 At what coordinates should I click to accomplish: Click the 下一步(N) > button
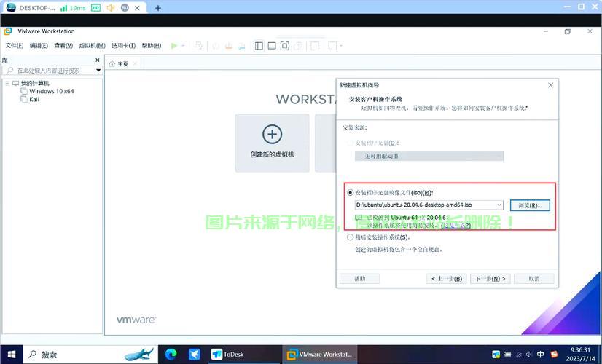[490, 279]
